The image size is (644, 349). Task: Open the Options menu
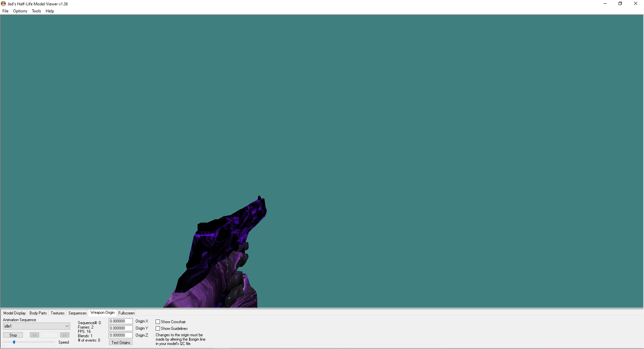click(x=20, y=11)
